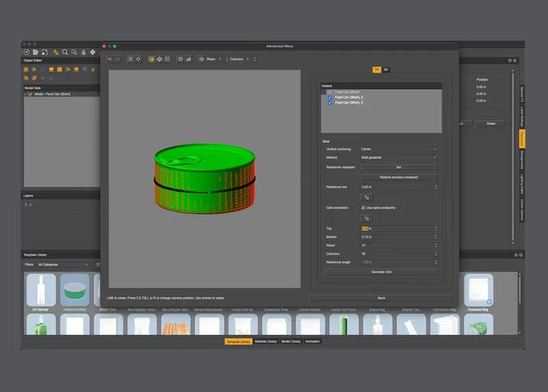Viewport: 548px width, 392px height.
Task: Click the Advanced Warp template thumbnail
Action: [x=75, y=290]
